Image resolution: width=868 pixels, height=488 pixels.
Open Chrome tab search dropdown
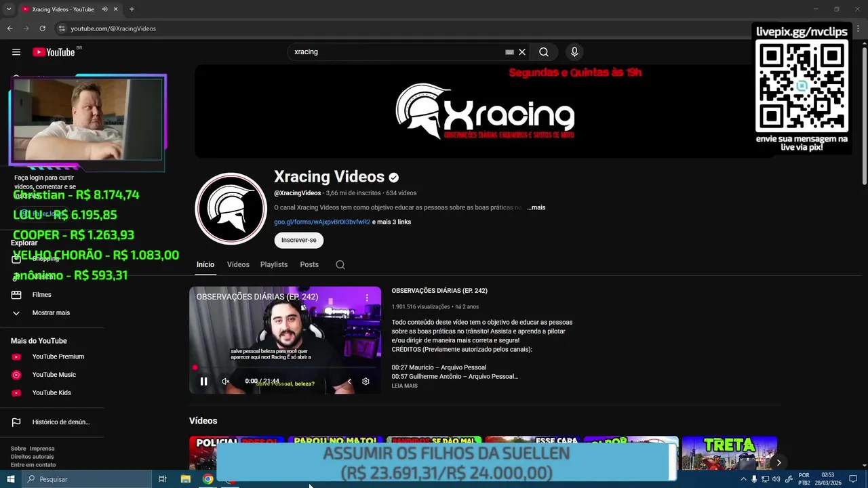9,9
